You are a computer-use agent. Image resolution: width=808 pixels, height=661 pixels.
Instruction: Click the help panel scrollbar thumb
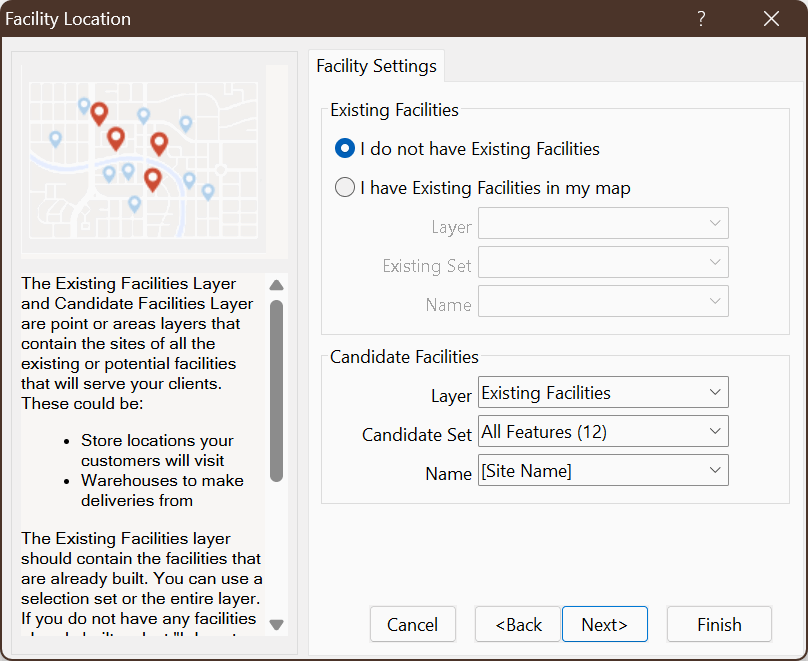point(277,391)
